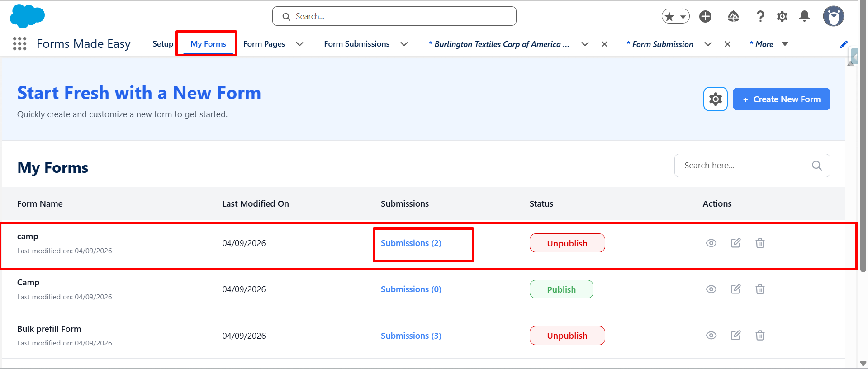This screenshot has width=868, height=369.
Task: Delete the camp form with trash icon
Action: (x=760, y=243)
